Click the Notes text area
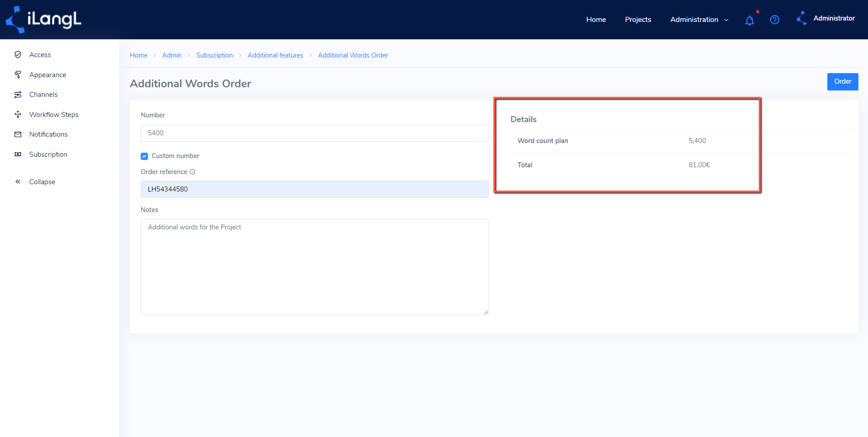The image size is (868, 437). click(x=314, y=267)
